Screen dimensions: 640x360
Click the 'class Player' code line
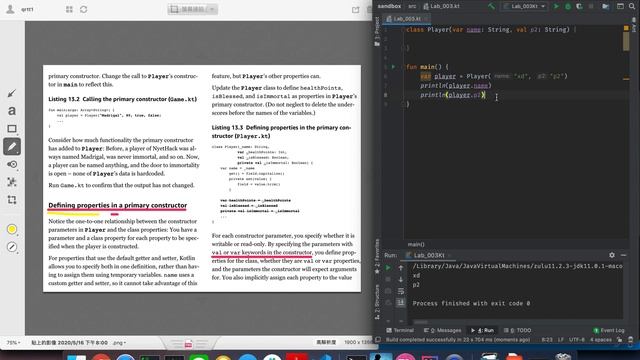coord(491,29)
